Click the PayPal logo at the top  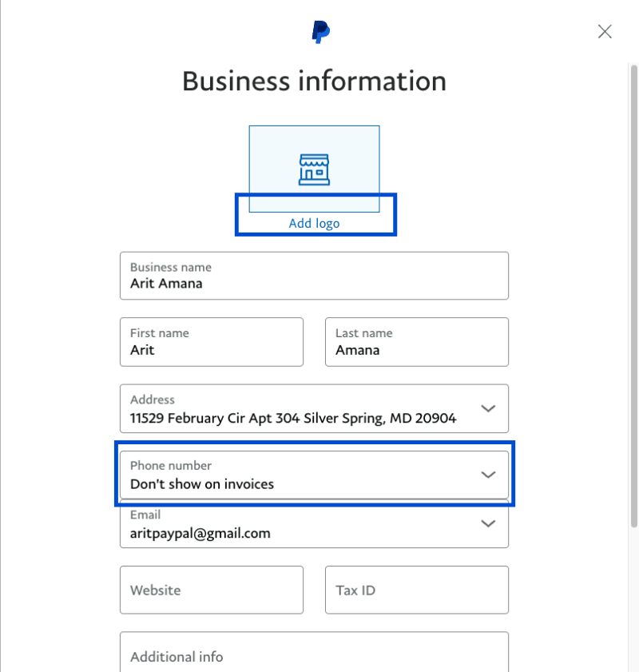(320, 32)
